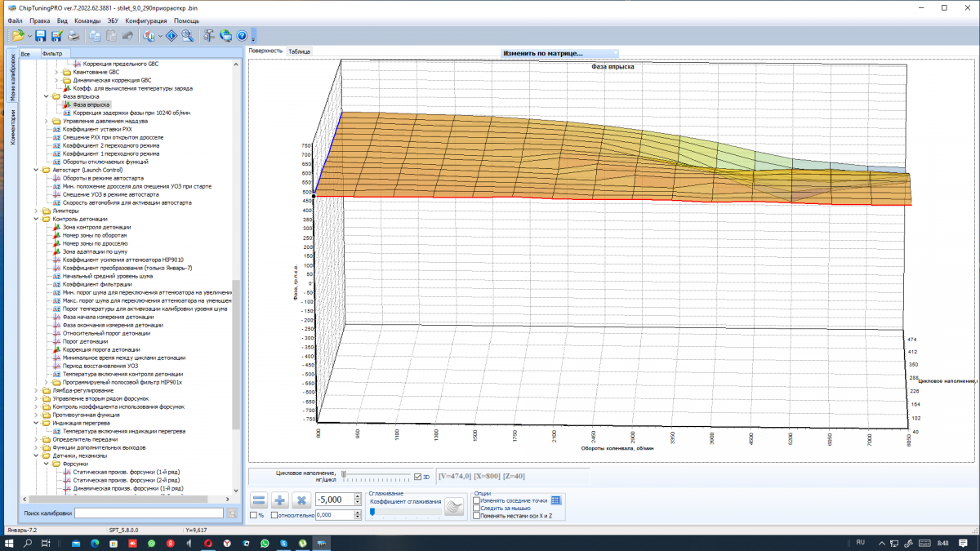Click the open file folder icon
The height and width of the screenshot is (551, 980).
coord(18,35)
